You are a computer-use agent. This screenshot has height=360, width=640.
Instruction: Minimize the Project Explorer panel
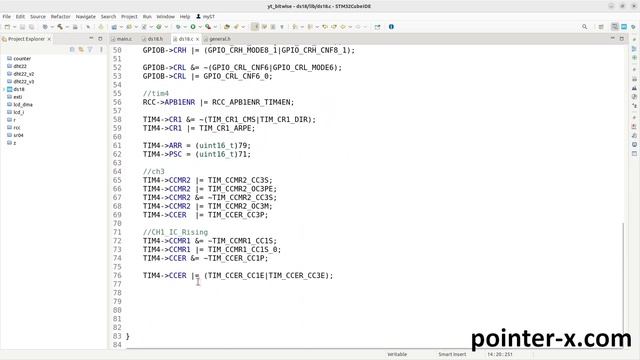[x=91, y=38]
